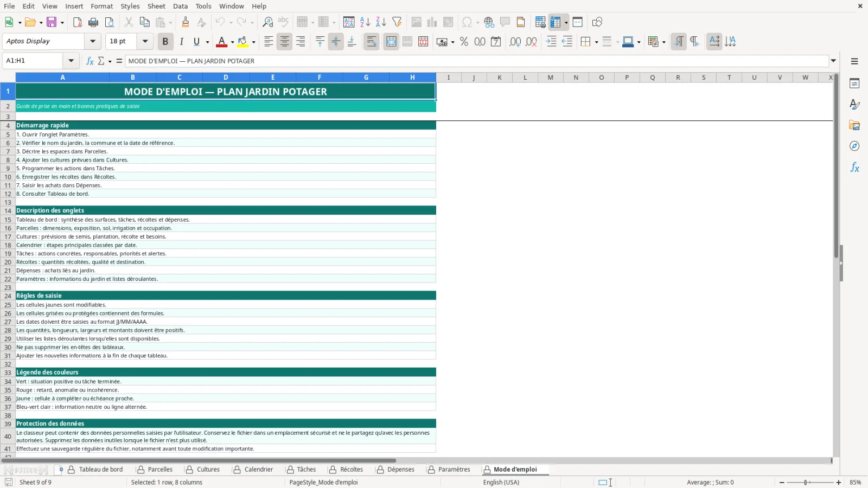Screen dimensions: 868x488
Task: Open the File menu
Action: (x=9, y=6)
